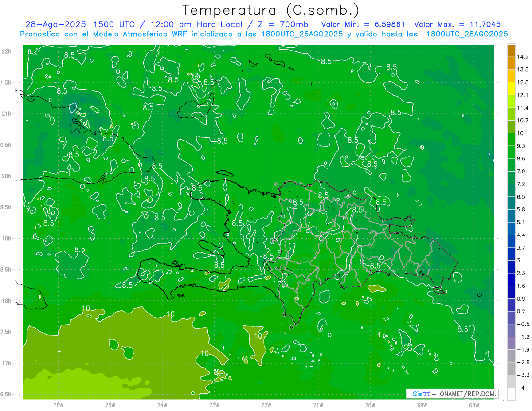Click the 20N latitude label
The image size is (532, 411).
click(x=8, y=176)
